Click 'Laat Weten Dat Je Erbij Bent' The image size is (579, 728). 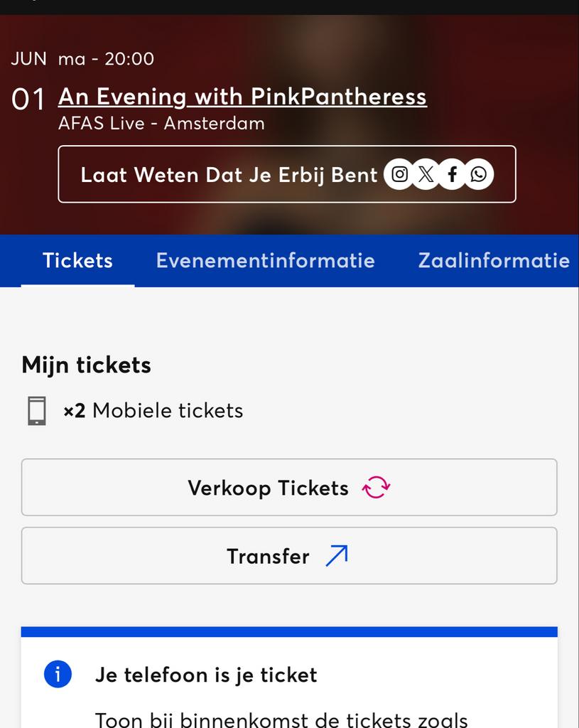[x=229, y=174]
